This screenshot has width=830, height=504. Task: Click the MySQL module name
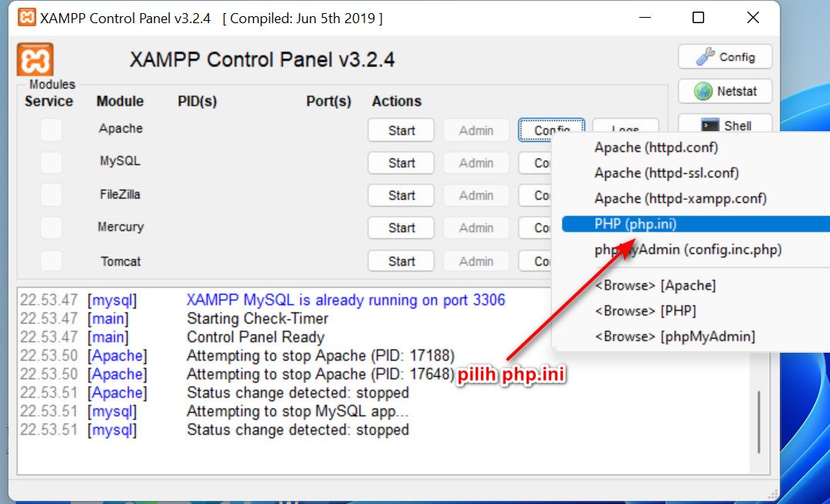[120, 161]
